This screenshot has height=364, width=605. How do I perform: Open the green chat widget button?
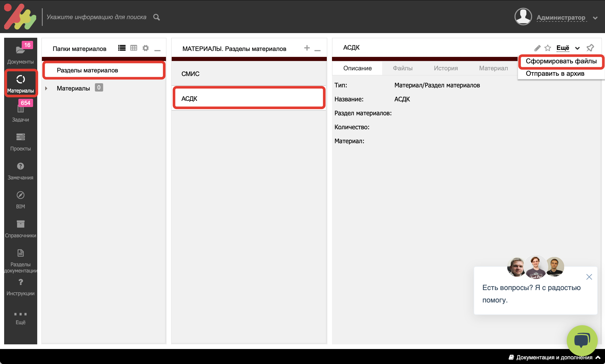point(582,340)
